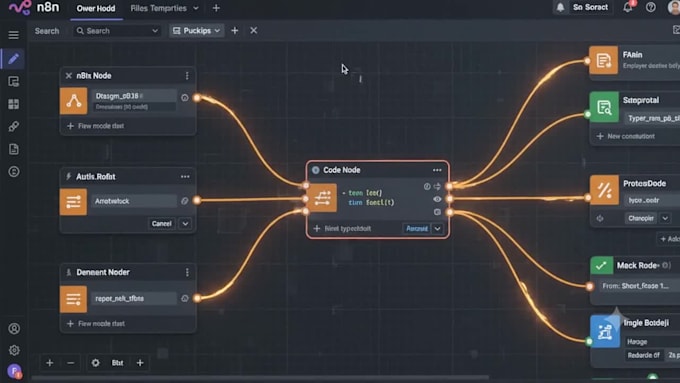This screenshot has height=383, width=680.
Task: Click the orange branch icon of nBtx Node
Action: pos(73,101)
